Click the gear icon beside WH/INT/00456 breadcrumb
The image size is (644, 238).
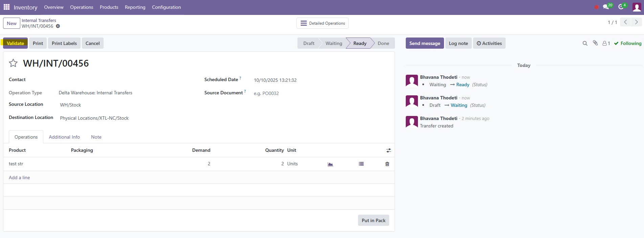[58, 26]
